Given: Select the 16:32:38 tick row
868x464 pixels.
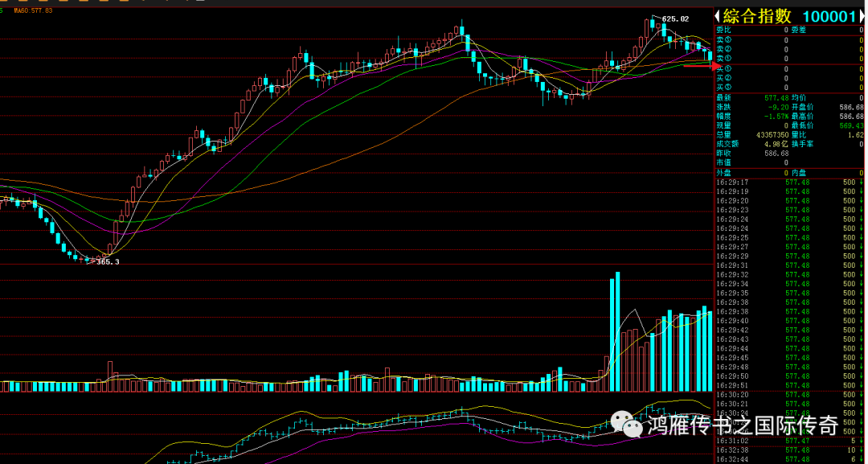Looking at the screenshot, I should point(789,450).
